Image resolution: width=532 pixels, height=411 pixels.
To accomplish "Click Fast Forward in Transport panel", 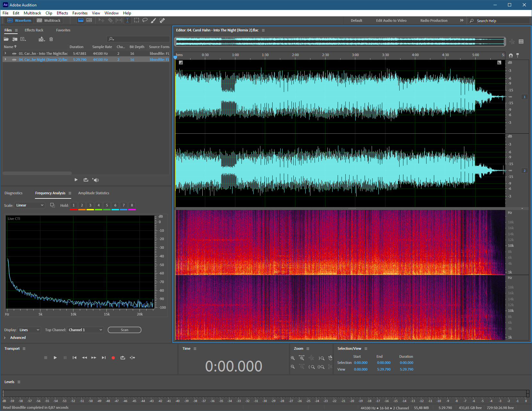I will pos(94,357).
